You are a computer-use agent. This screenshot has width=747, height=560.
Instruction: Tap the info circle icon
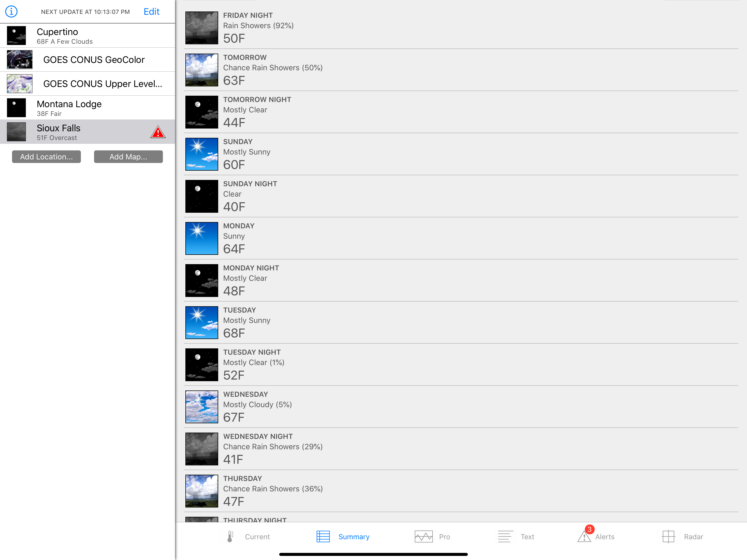(x=11, y=11)
